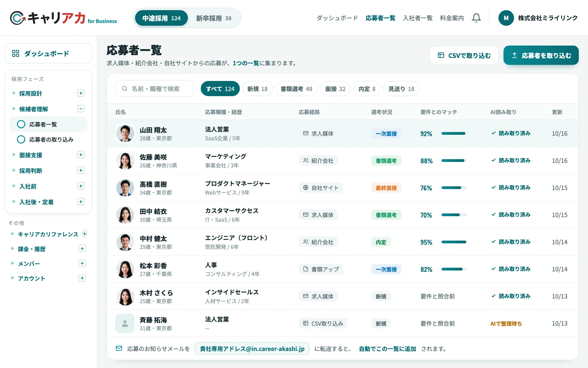588x368 pixels.
Task: Click the dashboard grid icon in sidebar
Action: click(x=16, y=53)
